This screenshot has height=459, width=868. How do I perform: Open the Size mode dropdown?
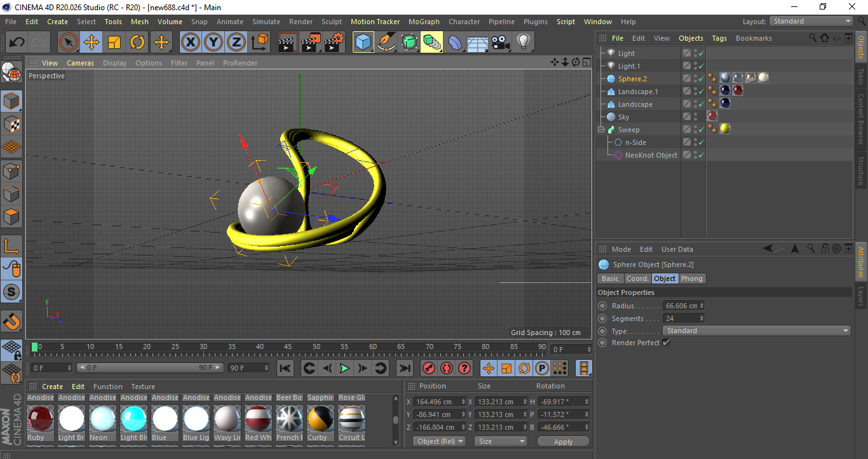pos(501,441)
